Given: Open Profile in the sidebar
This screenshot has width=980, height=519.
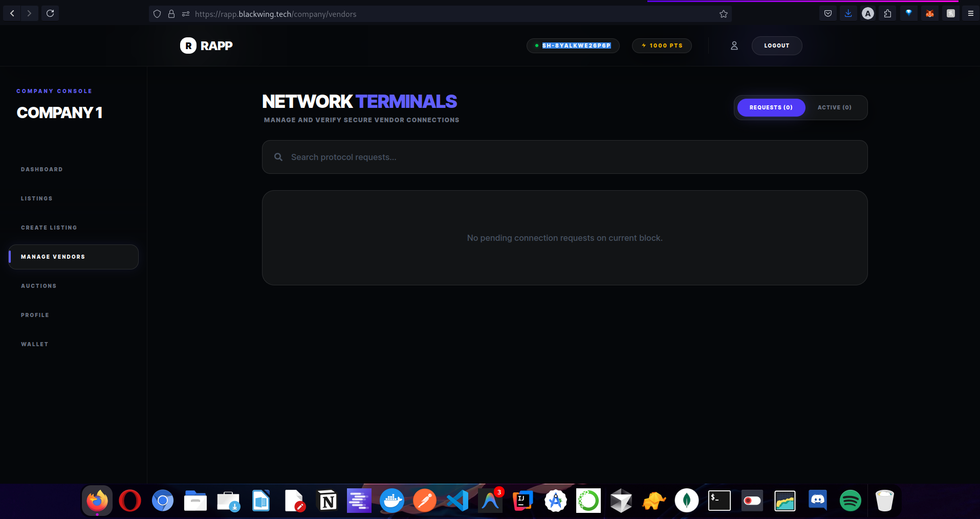Looking at the screenshot, I should [35, 315].
